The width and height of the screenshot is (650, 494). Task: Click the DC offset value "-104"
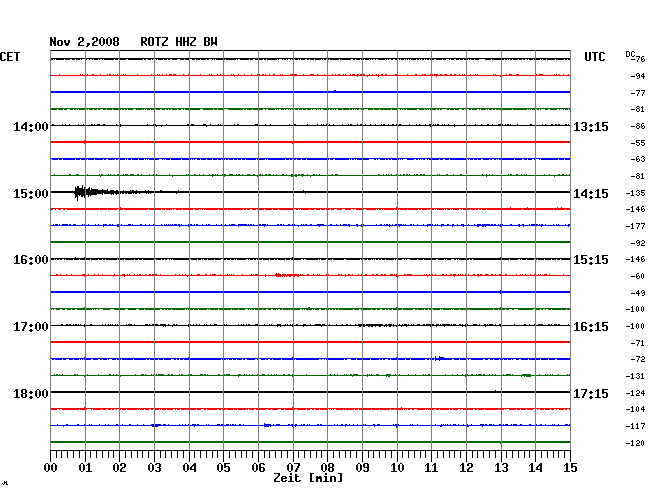pos(635,409)
